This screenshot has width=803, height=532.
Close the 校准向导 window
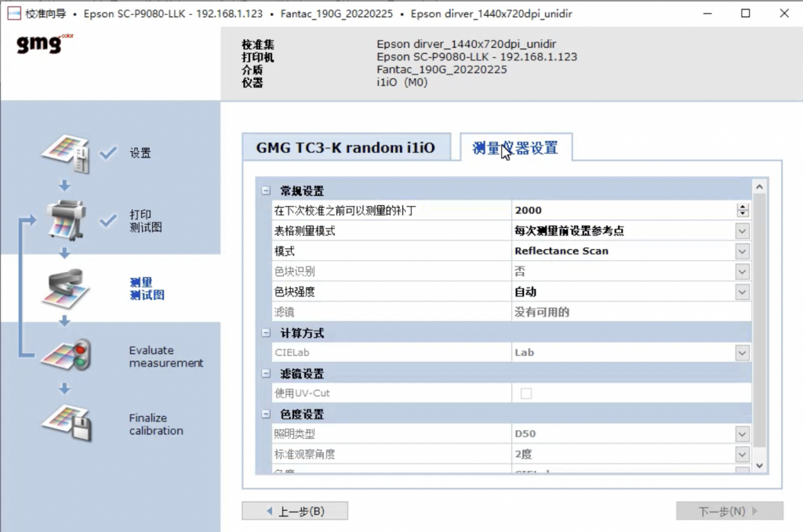pyautogui.click(x=784, y=14)
